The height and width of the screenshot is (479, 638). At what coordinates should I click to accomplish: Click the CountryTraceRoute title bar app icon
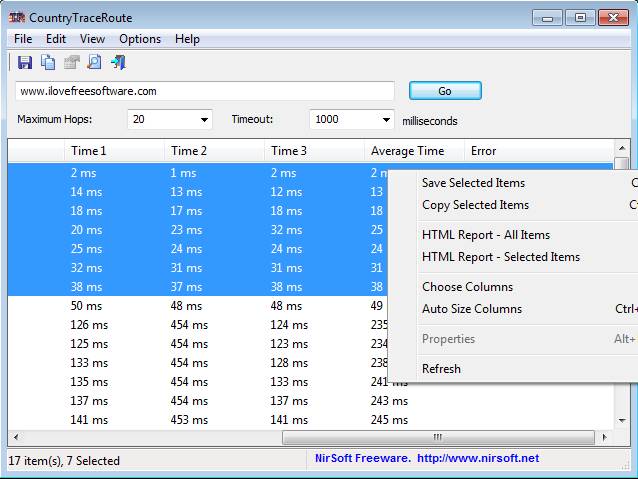tap(17, 17)
